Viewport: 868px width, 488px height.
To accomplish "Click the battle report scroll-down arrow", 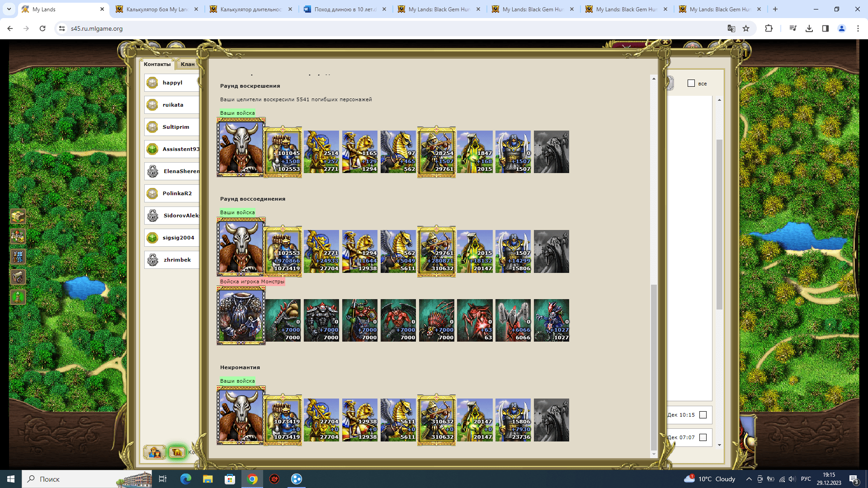I will (x=654, y=454).
